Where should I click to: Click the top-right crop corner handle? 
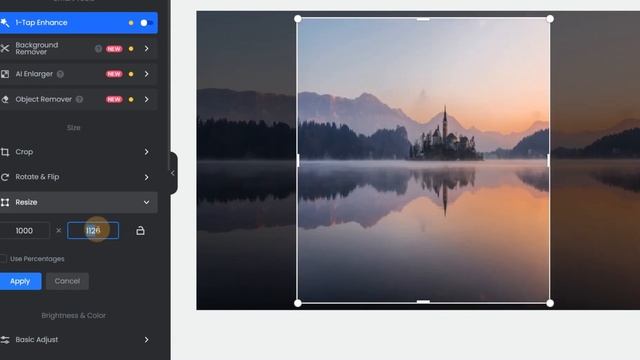[550, 19]
